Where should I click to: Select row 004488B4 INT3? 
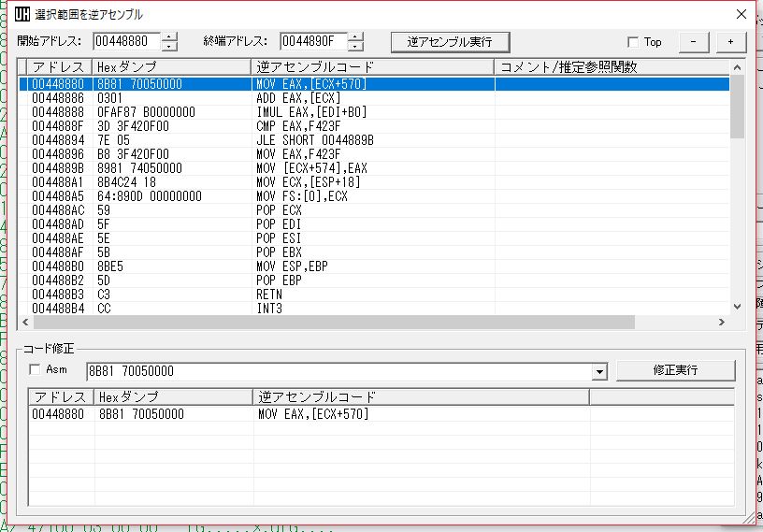tap(374, 309)
